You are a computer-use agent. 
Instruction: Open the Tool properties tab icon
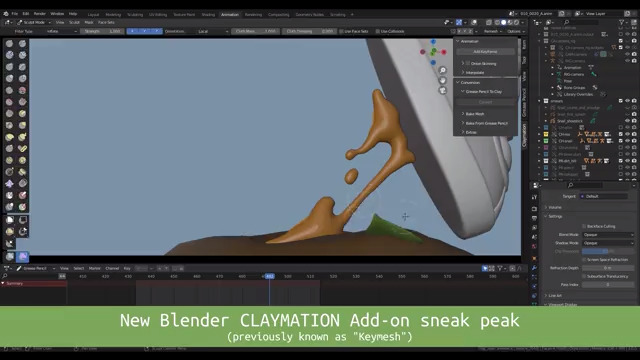tap(534, 197)
